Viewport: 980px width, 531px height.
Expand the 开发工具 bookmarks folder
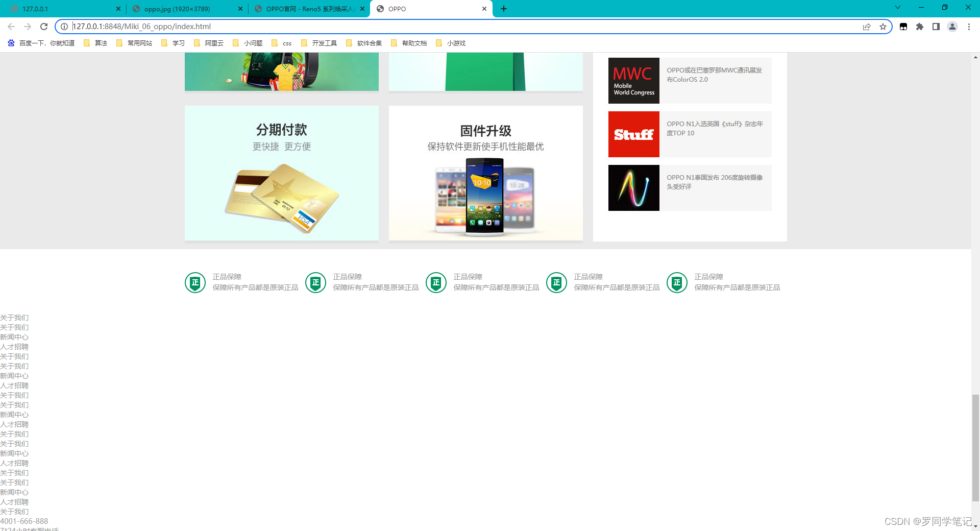(318, 43)
